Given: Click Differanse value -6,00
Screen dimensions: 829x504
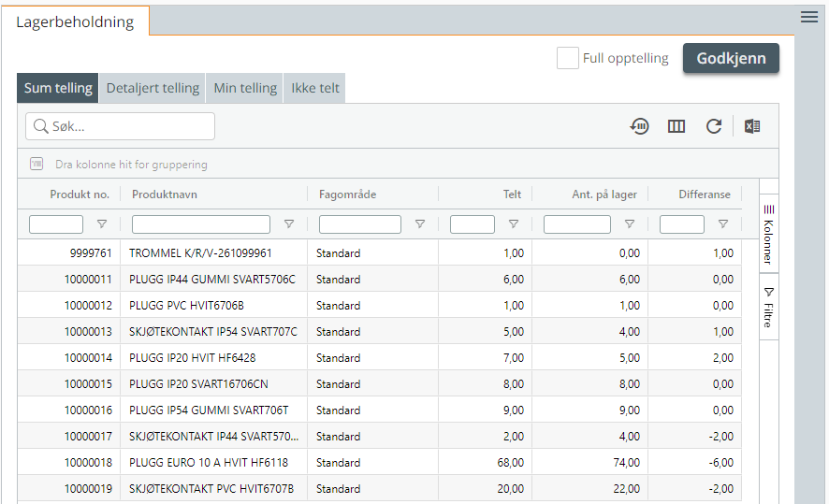Looking at the screenshot, I should coord(721,462).
